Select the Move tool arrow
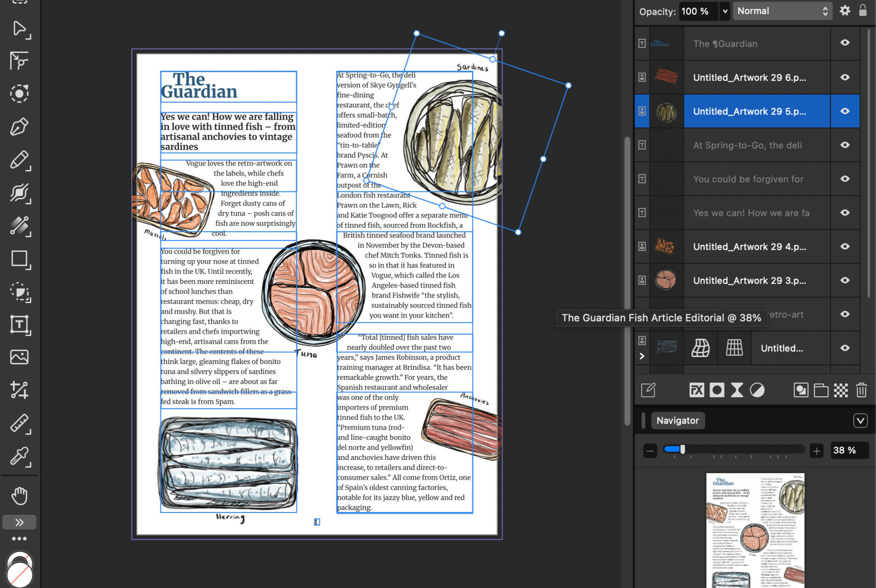The width and height of the screenshot is (876, 588). coord(20,29)
